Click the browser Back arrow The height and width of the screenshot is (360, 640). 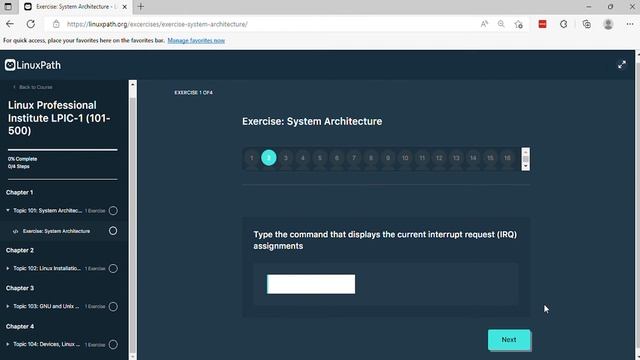coord(10,24)
